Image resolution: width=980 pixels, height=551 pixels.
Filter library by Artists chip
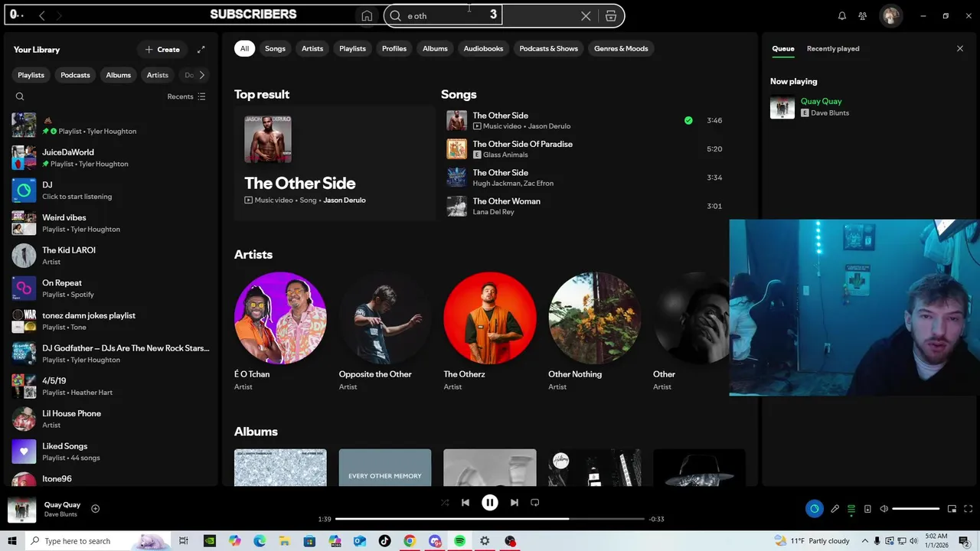(157, 75)
